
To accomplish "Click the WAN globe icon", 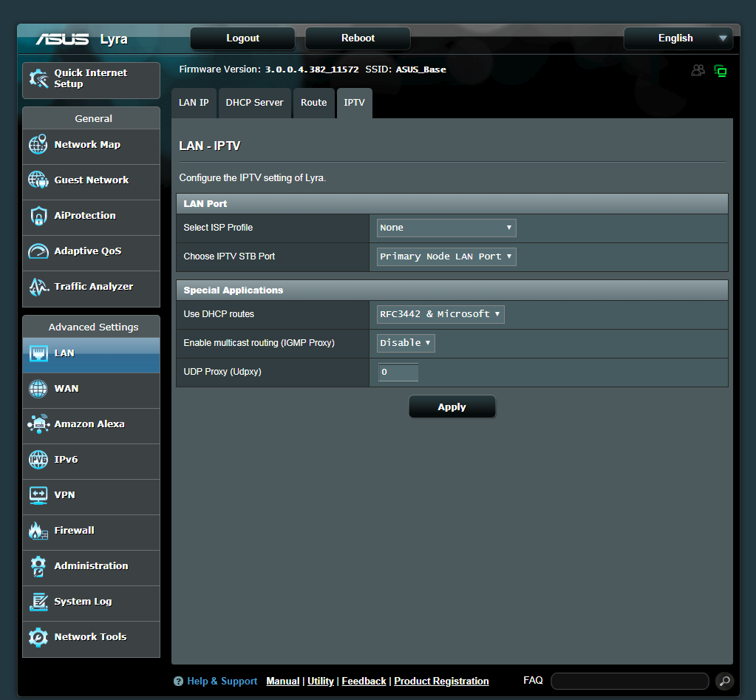I will [x=38, y=389].
